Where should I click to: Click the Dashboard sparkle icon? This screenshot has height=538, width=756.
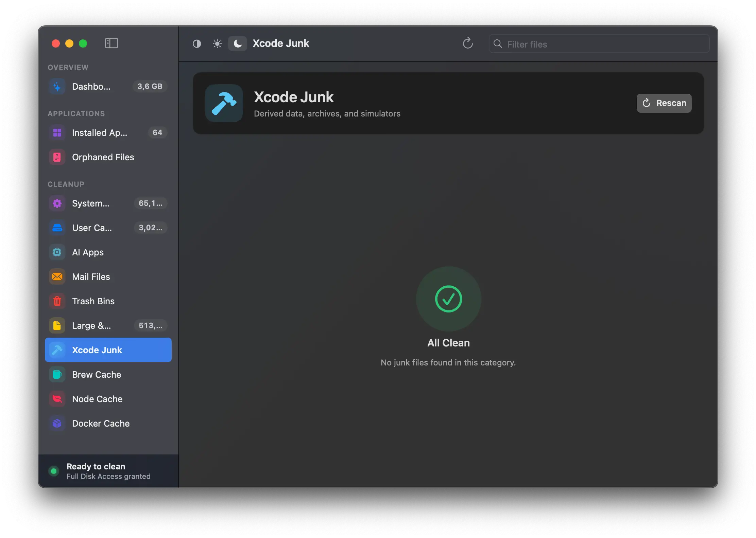57,87
